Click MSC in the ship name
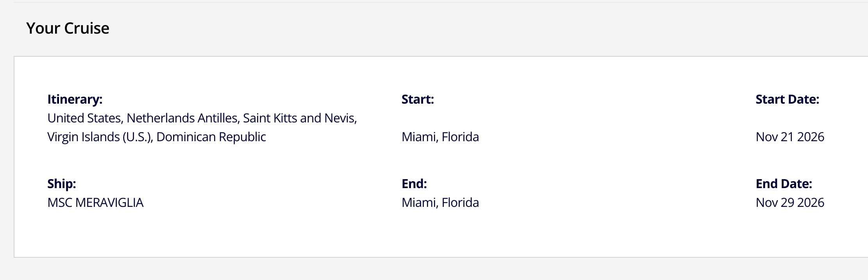This screenshot has height=280, width=868. pos(60,203)
